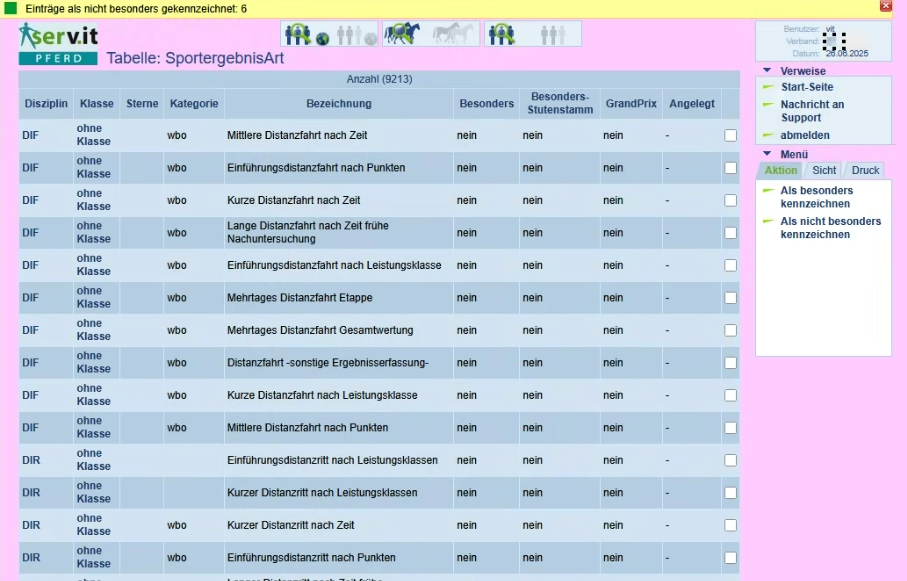The image size is (907, 581).
Task: Click the date 26.06.2025 in user box
Action: (x=847, y=53)
